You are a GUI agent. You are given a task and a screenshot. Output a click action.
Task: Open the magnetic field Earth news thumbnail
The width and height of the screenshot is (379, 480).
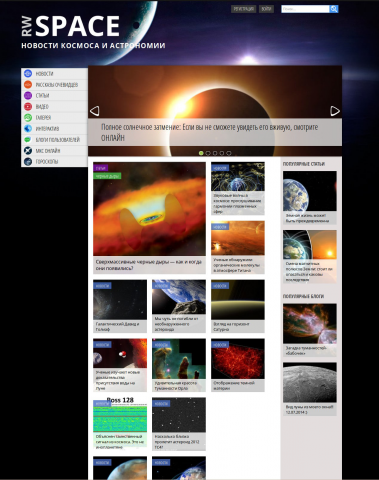[x=238, y=177]
